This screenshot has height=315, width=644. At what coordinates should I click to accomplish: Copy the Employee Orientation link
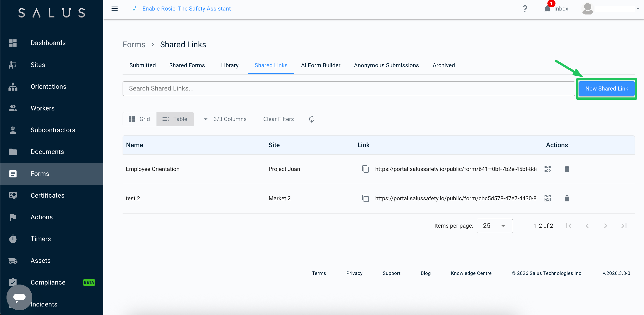[365, 169]
